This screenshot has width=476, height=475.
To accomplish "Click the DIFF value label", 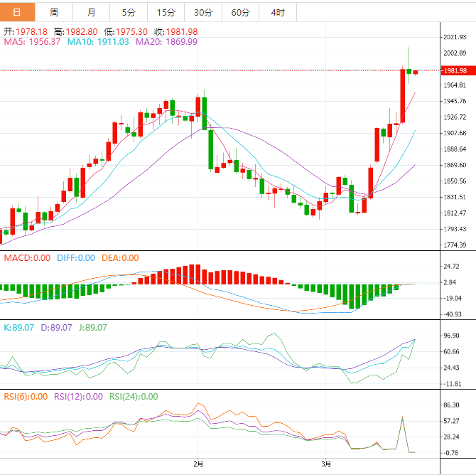I will click(75, 258).
